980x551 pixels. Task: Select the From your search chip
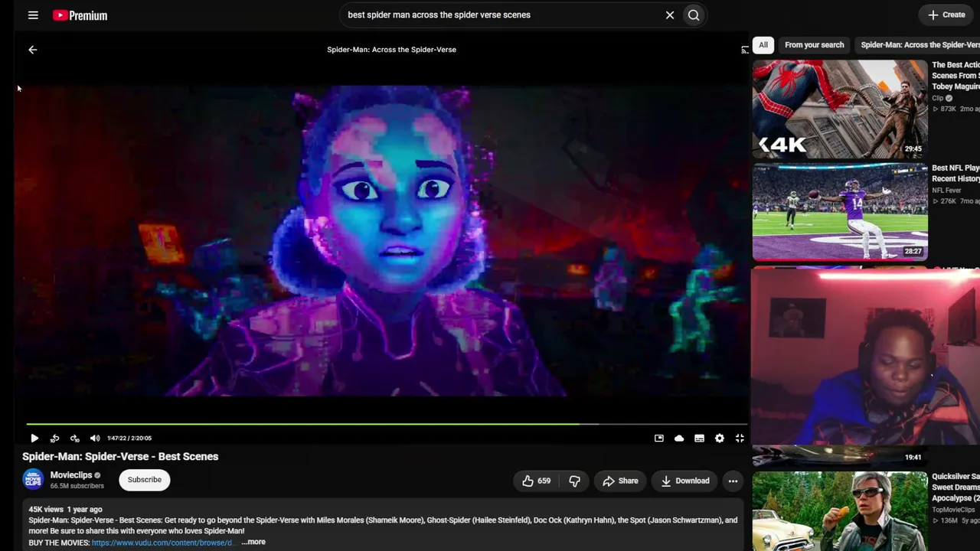815,45
